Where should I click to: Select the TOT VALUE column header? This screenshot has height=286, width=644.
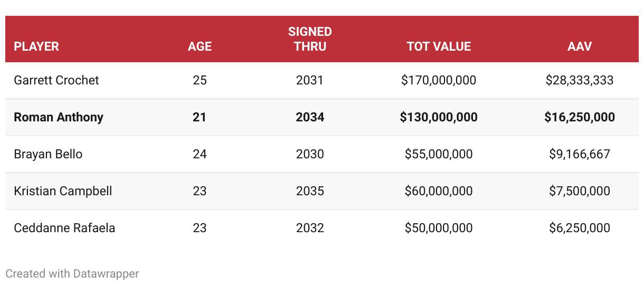coord(439,46)
